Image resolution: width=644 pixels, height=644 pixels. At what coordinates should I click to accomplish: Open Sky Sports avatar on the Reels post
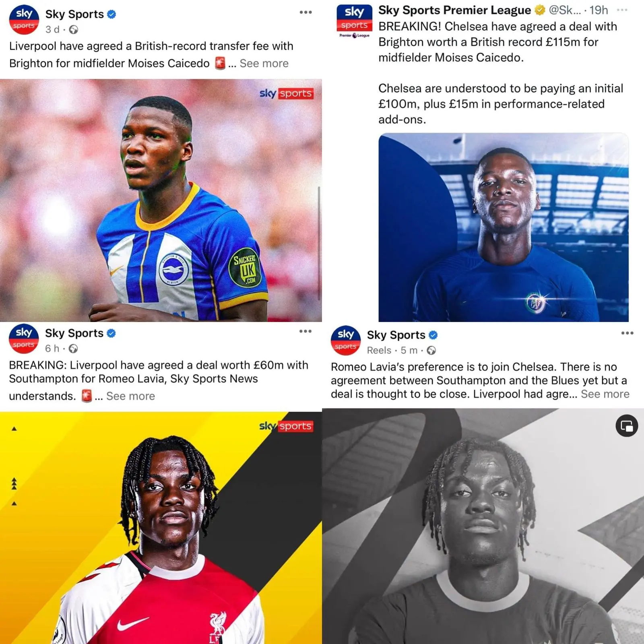coord(346,341)
